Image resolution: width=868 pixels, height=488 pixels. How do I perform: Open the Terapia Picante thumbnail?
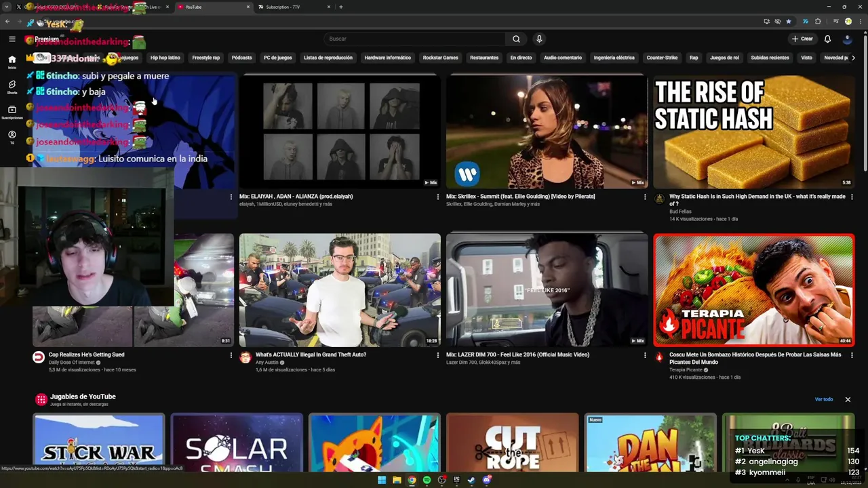point(754,290)
